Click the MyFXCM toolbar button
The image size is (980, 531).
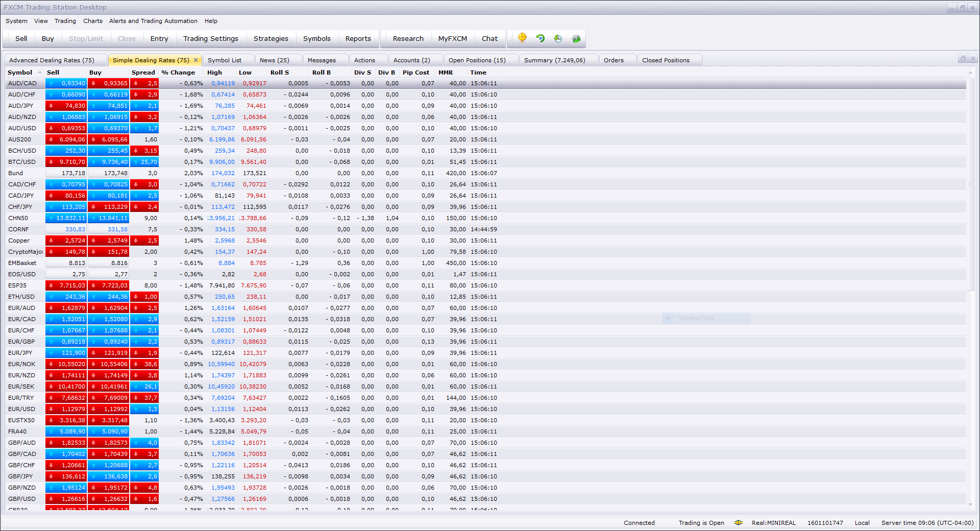click(x=453, y=38)
